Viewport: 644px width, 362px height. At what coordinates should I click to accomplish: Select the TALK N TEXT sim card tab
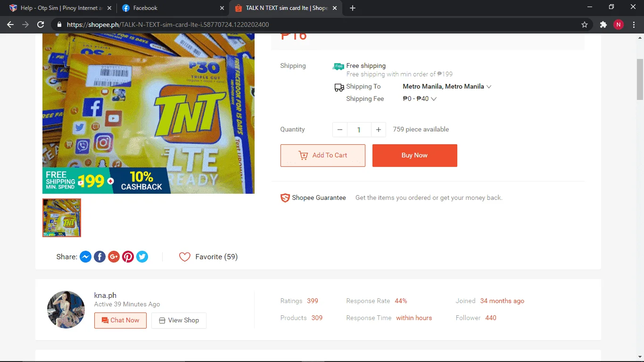pyautogui.click(x=286, y=8)
